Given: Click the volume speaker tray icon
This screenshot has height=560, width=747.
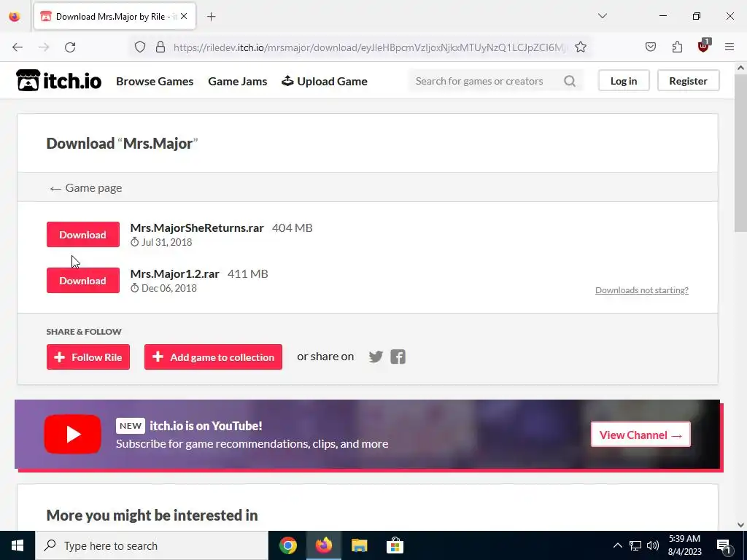Looking at the screenshot, I should click(653, 545).
